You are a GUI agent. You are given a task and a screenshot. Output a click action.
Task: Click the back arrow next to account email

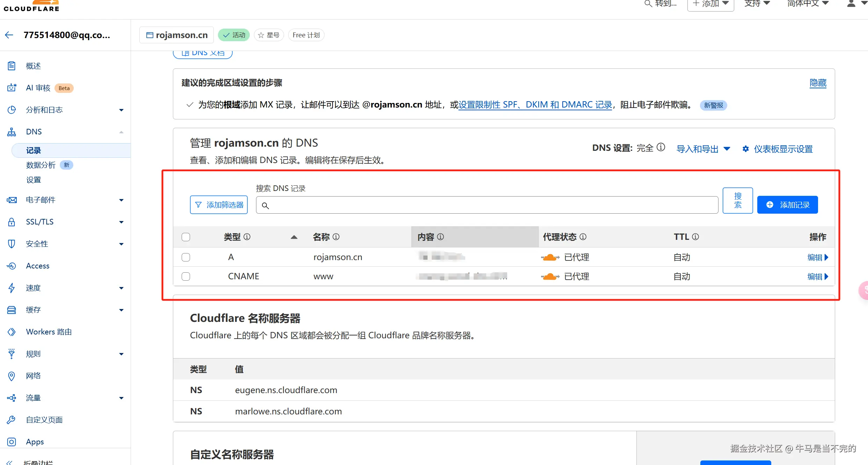(9, 35)
